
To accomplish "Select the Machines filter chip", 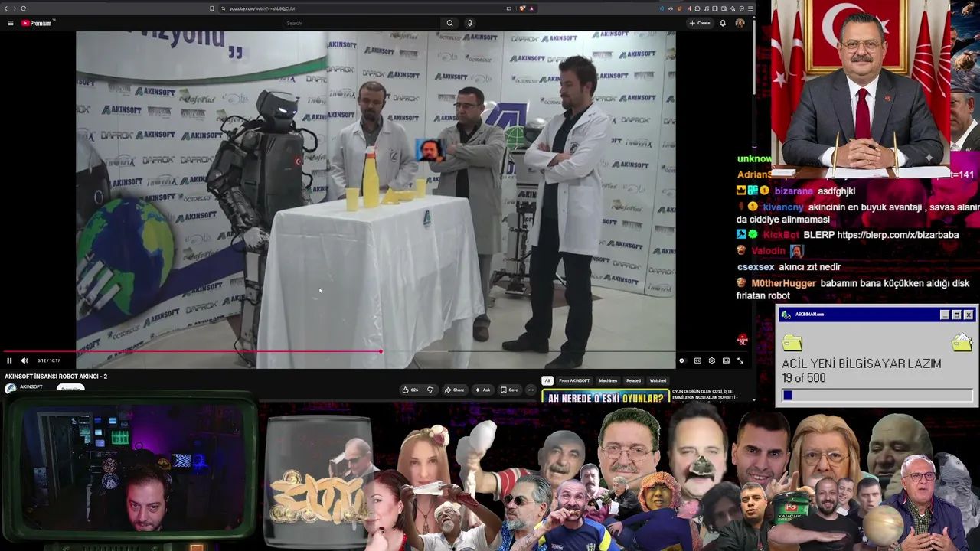I will 608,380.
